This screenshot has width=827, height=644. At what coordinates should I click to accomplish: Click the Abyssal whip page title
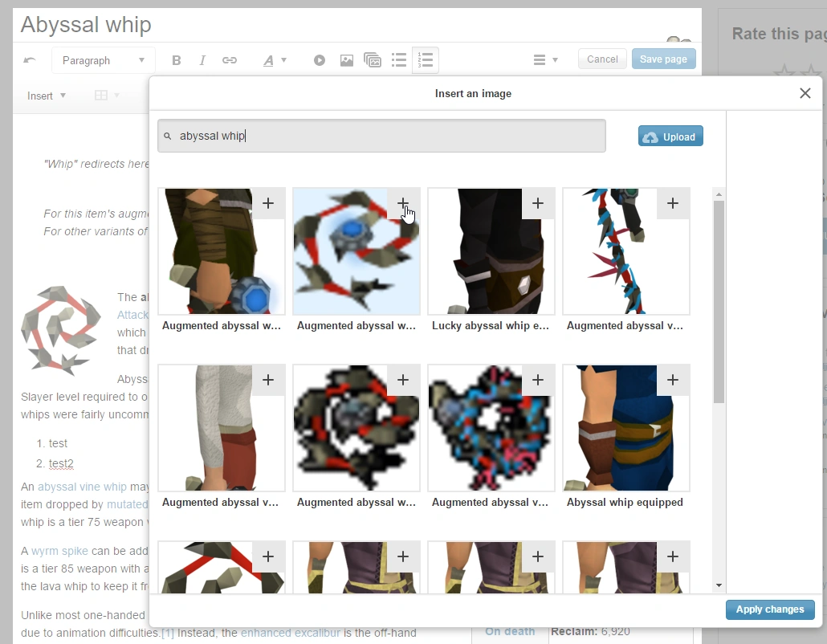(x=86, y=25)
